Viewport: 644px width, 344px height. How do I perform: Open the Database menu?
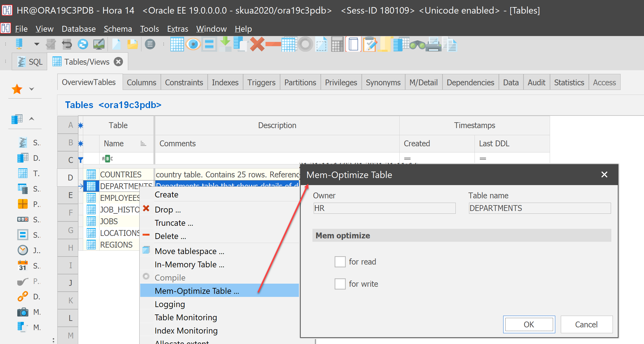[x=79, y=29]
